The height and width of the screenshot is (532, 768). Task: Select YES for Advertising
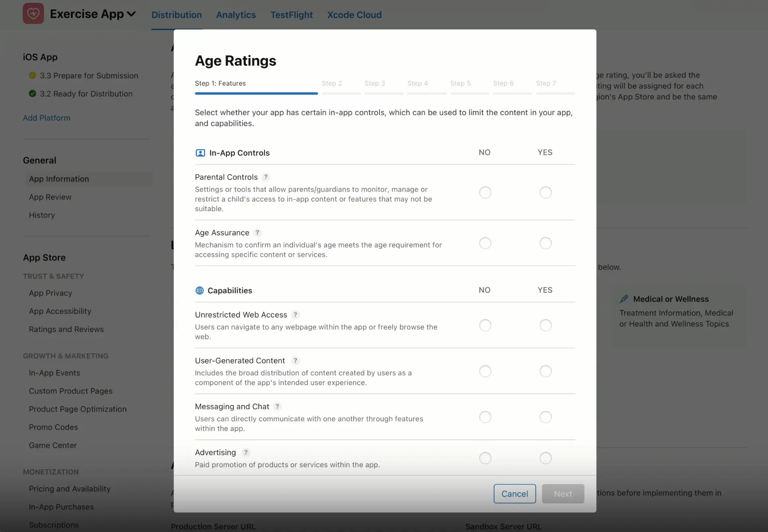[x=545, y=458]
